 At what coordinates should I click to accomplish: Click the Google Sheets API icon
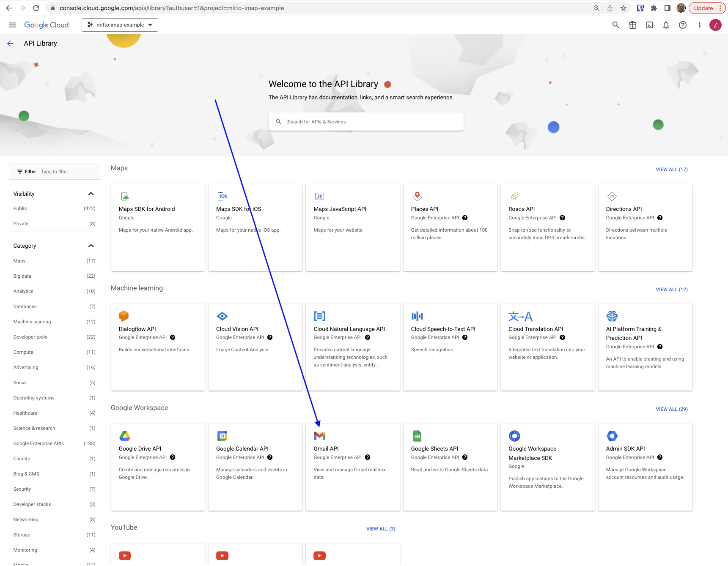pyautogui.click(x=417, y=436)
